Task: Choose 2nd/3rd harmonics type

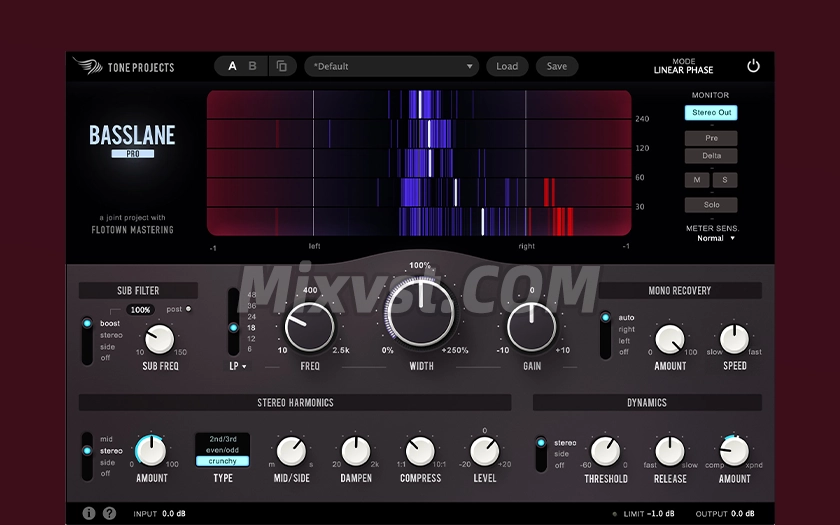Action: coord(223,439)
